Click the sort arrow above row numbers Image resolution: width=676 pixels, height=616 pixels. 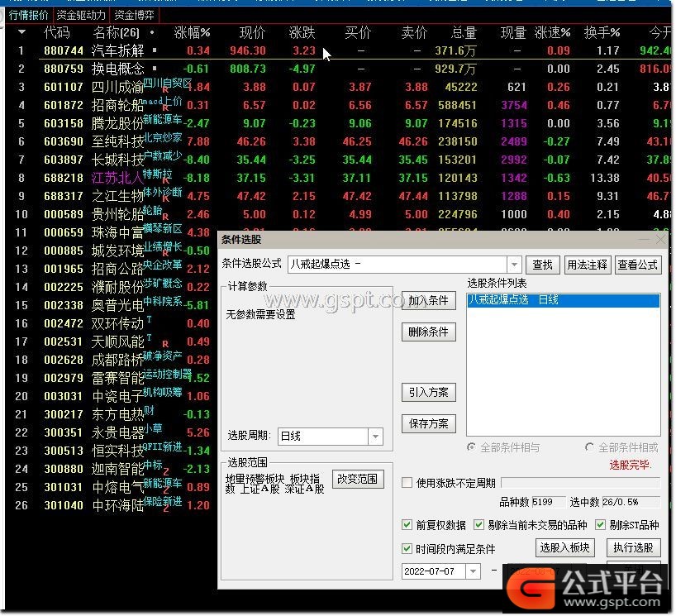pyautogui.click(x=21, y=32)
